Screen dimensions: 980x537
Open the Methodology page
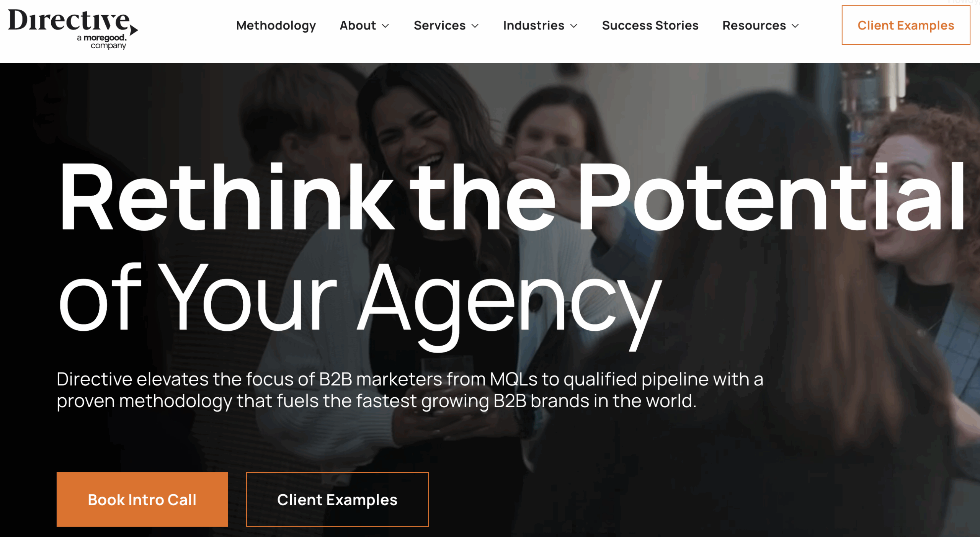point(276,26)
